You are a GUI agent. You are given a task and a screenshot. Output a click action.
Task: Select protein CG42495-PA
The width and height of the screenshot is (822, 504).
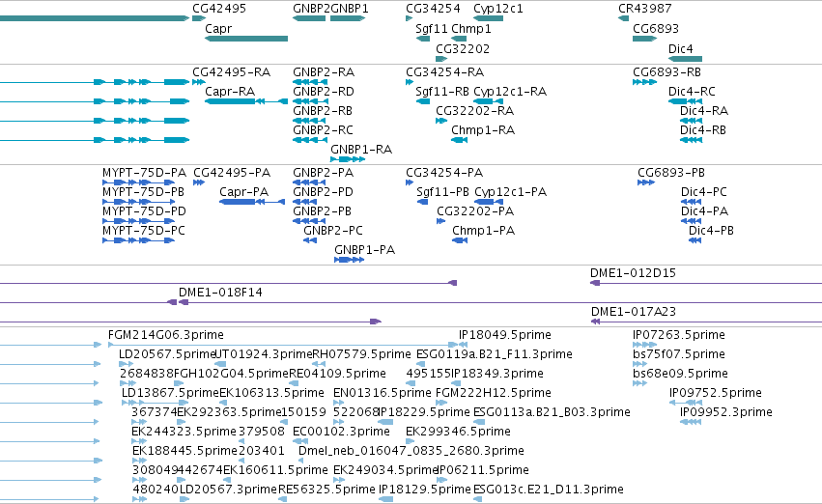point(232,173)
